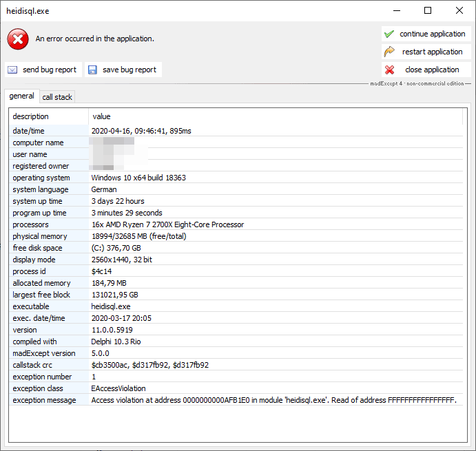Click the 'send bug report' button label
Screen dimensions: 476x451
pos(50,70)
